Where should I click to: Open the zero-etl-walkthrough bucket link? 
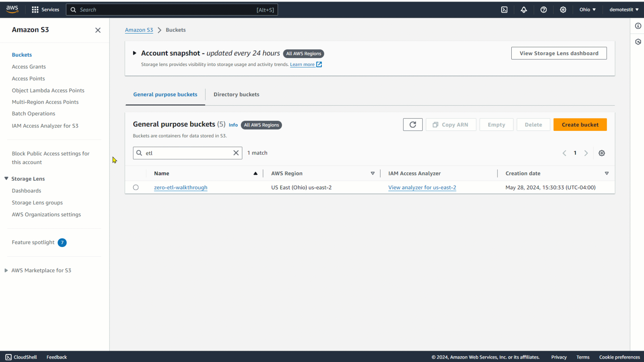pyautogui.click(x=181, y=188)
